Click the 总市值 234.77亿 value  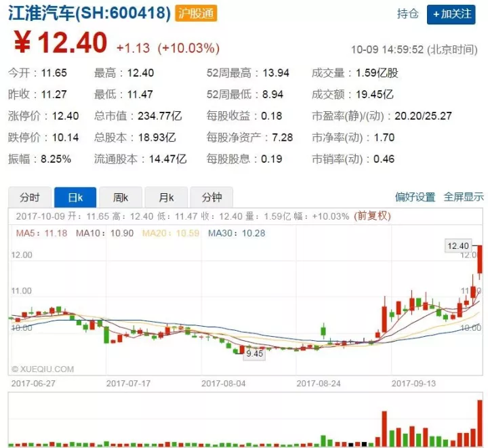pos(160,116)
